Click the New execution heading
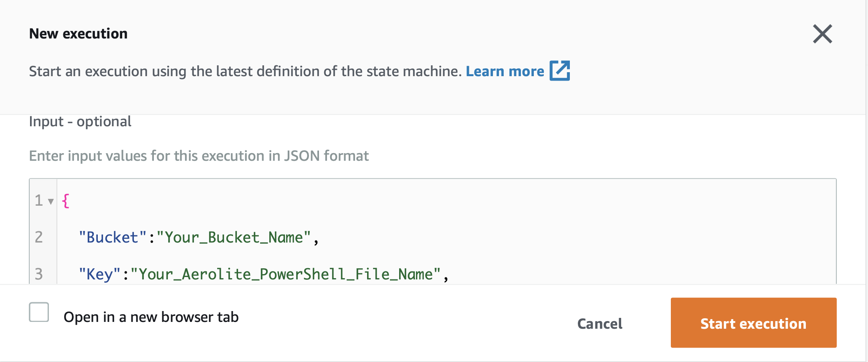 tap(79, 34)
